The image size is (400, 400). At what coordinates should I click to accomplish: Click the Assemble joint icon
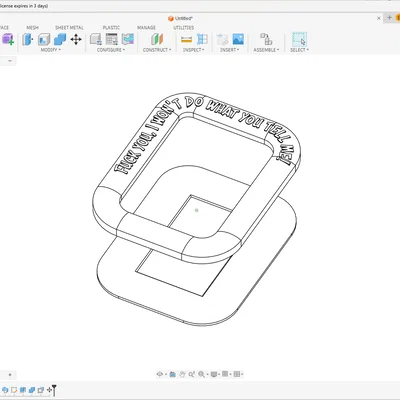coord(266,39)
